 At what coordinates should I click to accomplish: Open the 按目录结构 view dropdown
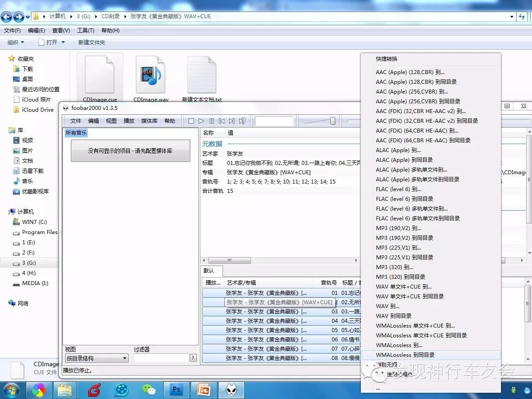(97, 358)
